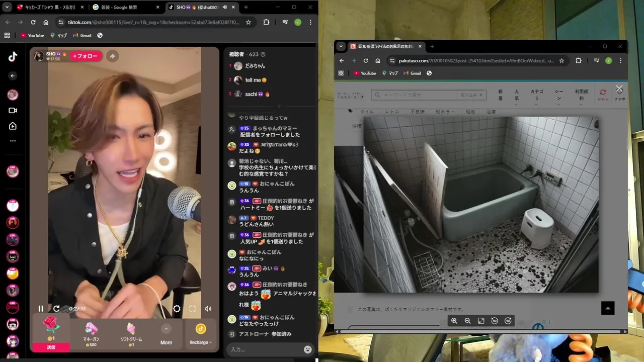Bookmark the Pakutaso page with star
This screenshot has width=644, height=362.
pos(561,61)
